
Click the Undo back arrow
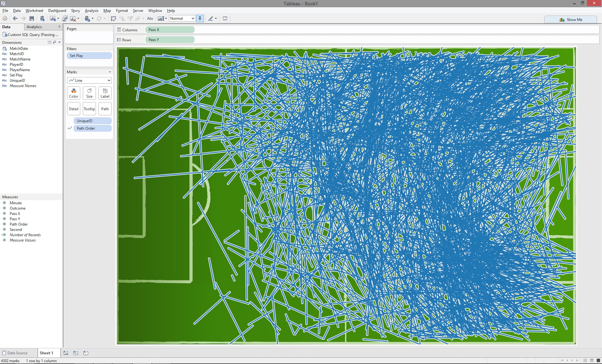tap(15, 18)
